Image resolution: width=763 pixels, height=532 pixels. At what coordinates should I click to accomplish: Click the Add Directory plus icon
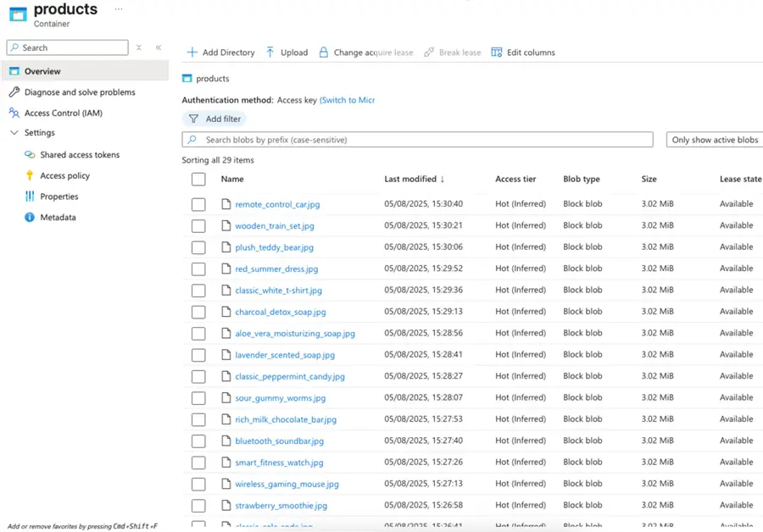(x=192, y=53)
